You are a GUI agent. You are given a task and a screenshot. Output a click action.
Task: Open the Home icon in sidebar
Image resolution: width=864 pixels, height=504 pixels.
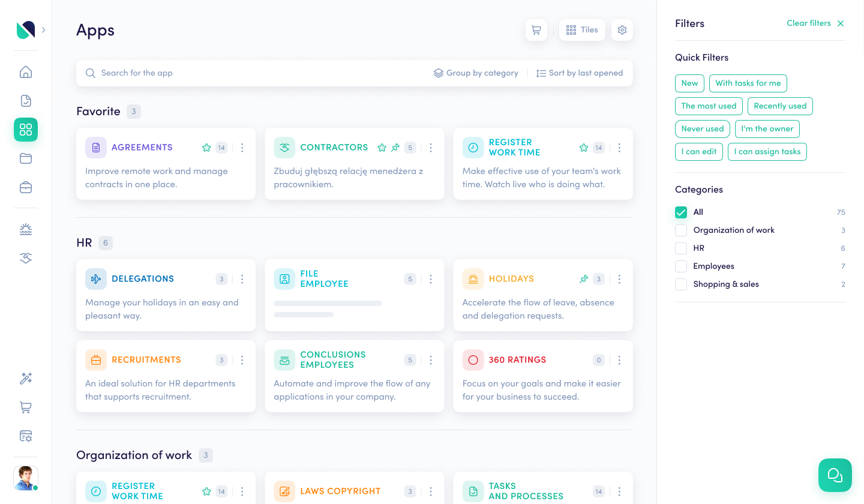(26, 72)
